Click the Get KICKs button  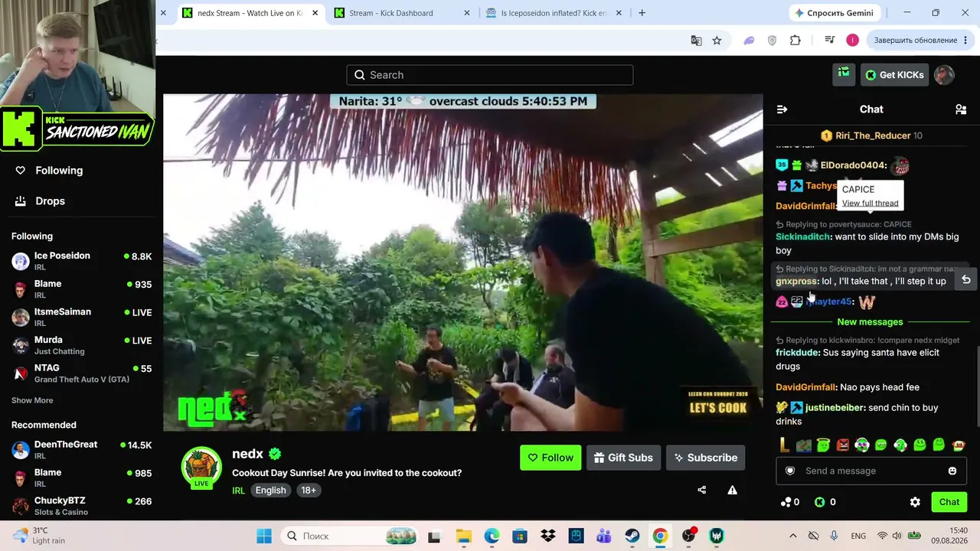(894, 74)
